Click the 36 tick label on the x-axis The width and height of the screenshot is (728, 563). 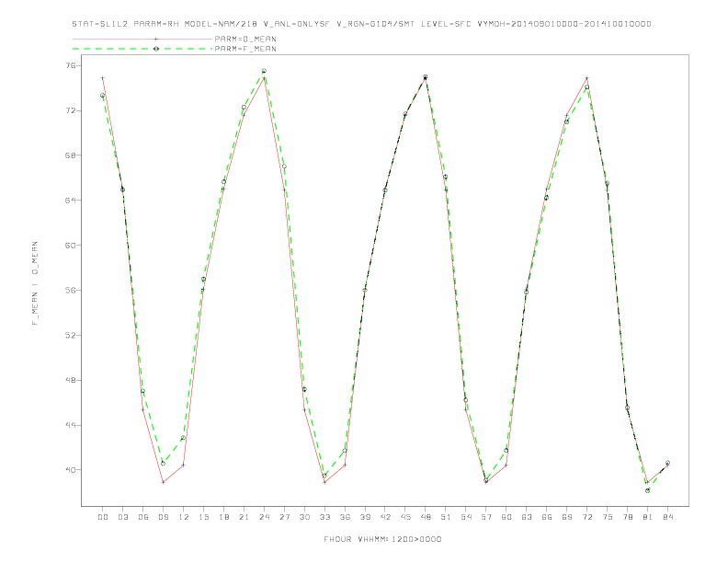coord(345,517)
